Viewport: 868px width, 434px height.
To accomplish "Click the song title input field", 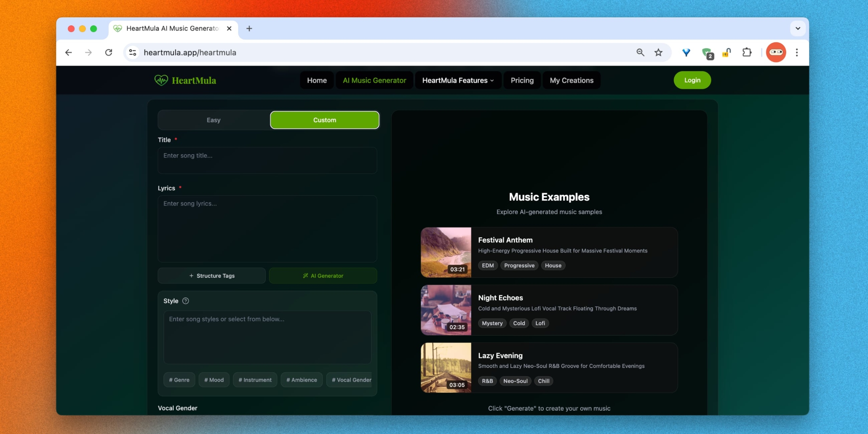I will (267, 160).
